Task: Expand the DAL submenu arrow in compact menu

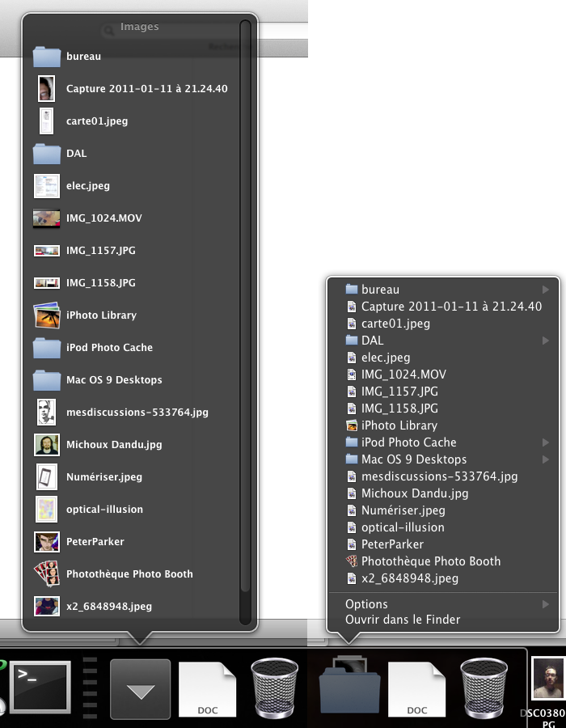Action: (x=546, y=341)
